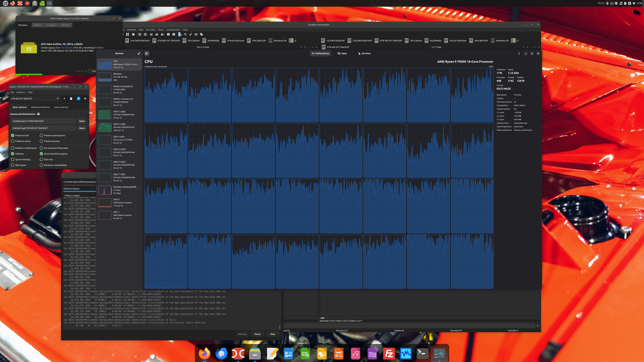The width and height of the screenshot is (644, 362).
Task: Switch to the Advanced options tab
Action: 40,107
